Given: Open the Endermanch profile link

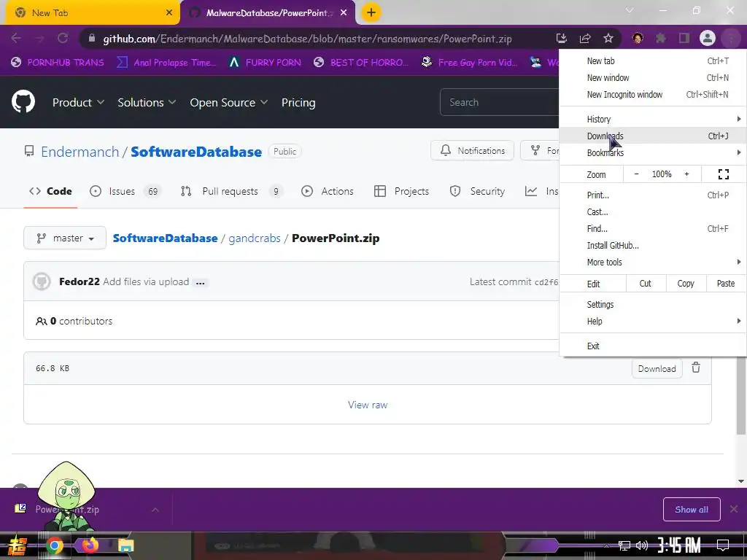Looking at the screenshot, I should point(80,152).
